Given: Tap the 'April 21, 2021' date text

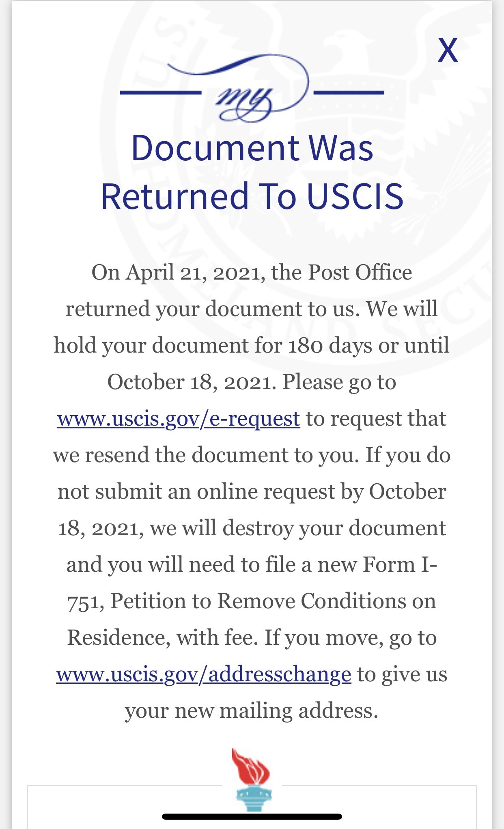Looking at the screenshot, I should [x=193, y=272].
